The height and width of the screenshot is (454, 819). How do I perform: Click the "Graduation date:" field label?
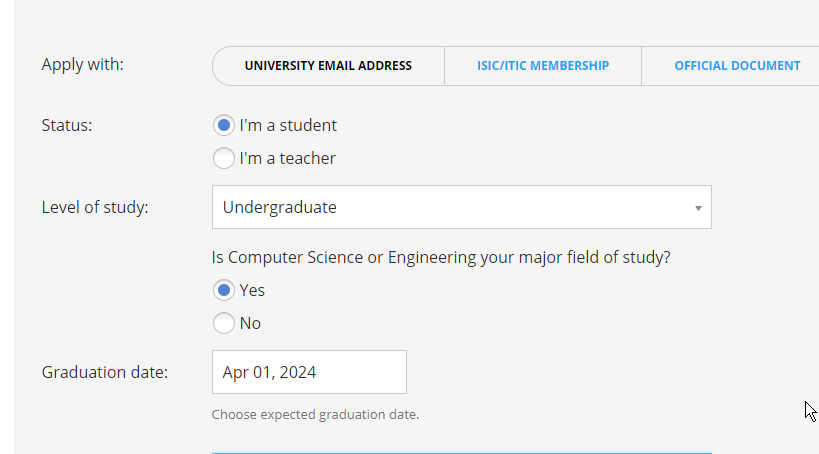(105, 372)
